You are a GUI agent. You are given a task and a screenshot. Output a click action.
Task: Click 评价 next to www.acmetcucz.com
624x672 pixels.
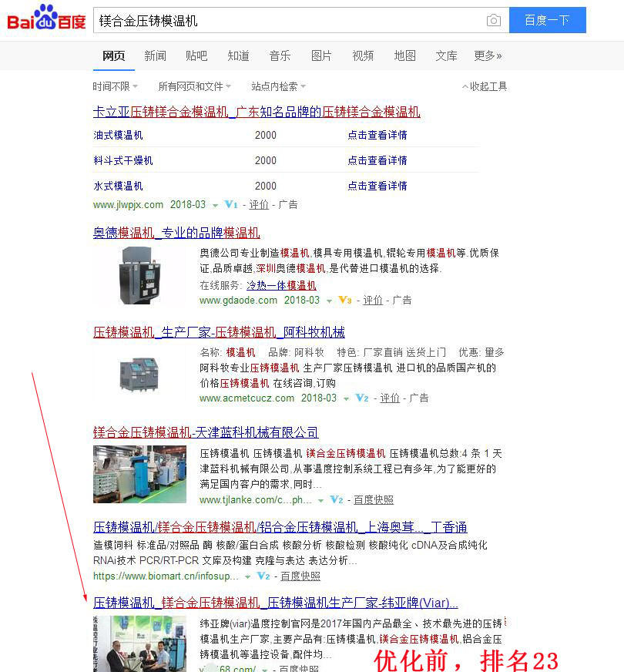pyautogui.click(x=390, y=398)
